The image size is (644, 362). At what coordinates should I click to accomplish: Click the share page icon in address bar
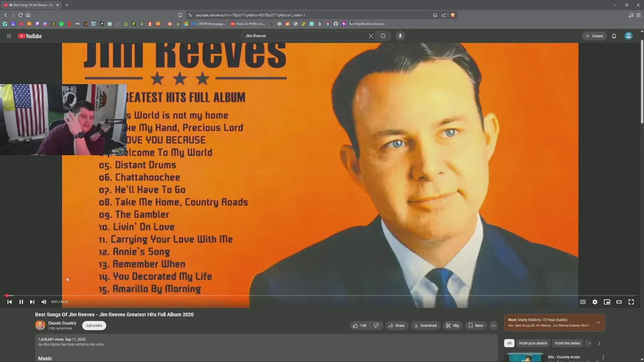[444, 15]
